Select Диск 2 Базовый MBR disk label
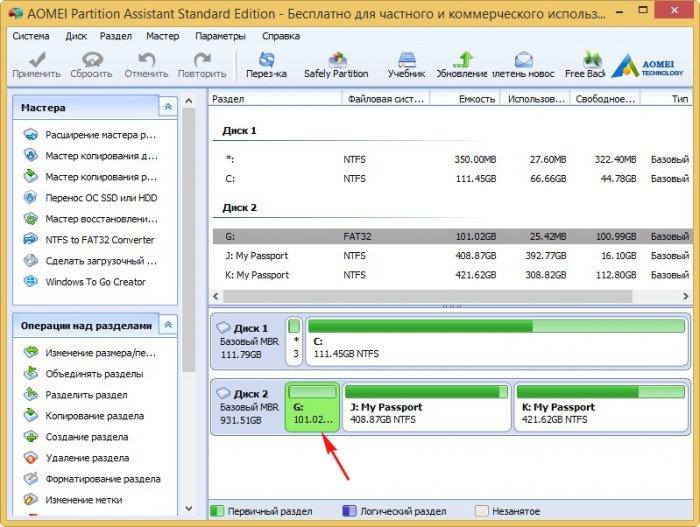This screenshot has width=700, height=527. (248, 407)
